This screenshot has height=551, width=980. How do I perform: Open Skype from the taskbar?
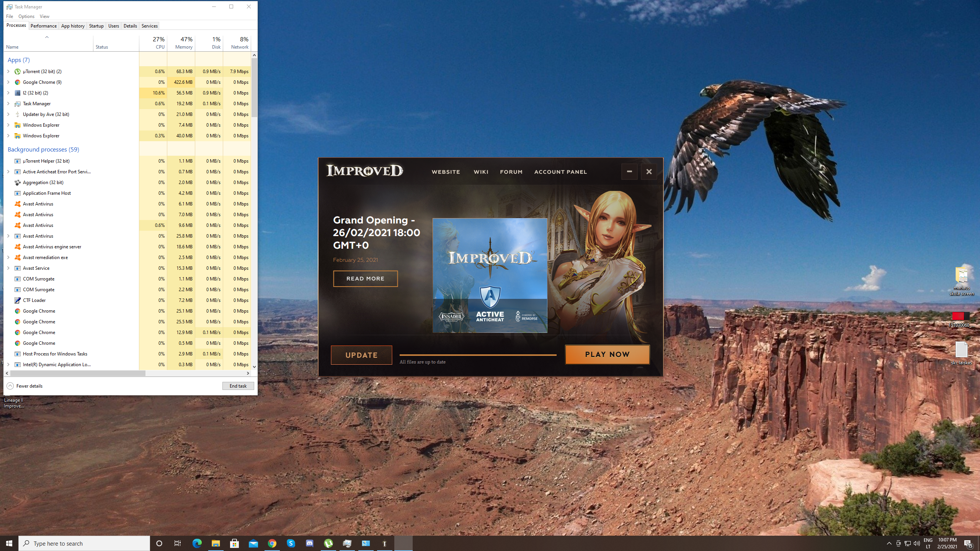[x=291, y=543]
